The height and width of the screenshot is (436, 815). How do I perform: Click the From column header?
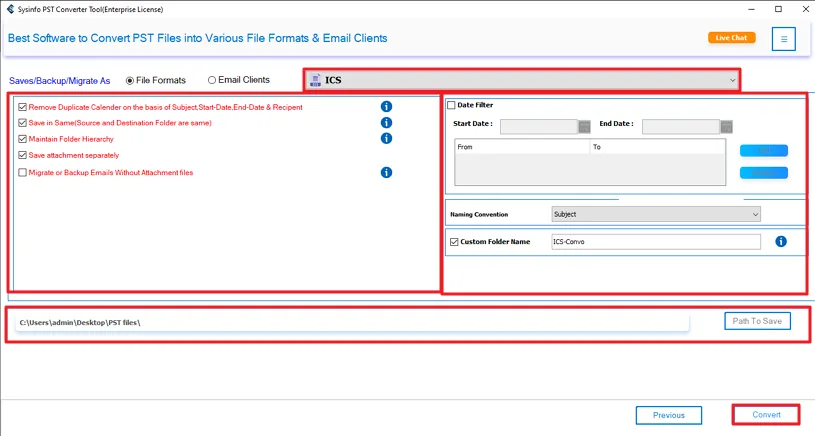[x=522, y=147]
